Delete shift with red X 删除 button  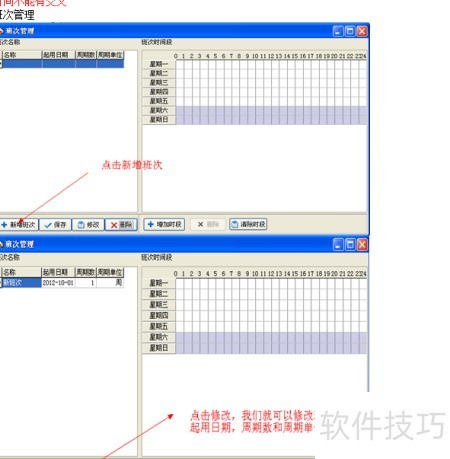point(121,225)
